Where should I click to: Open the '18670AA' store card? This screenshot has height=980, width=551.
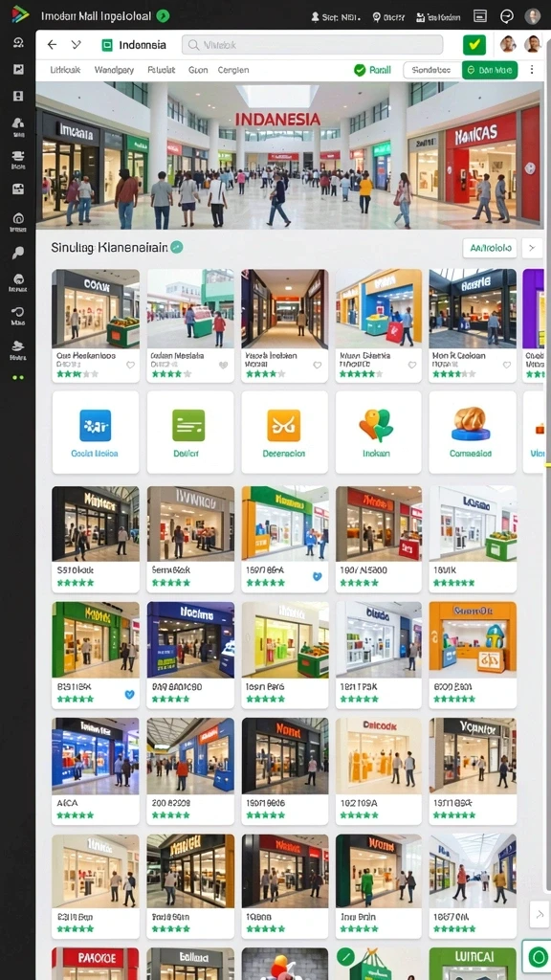coord(473,886)
